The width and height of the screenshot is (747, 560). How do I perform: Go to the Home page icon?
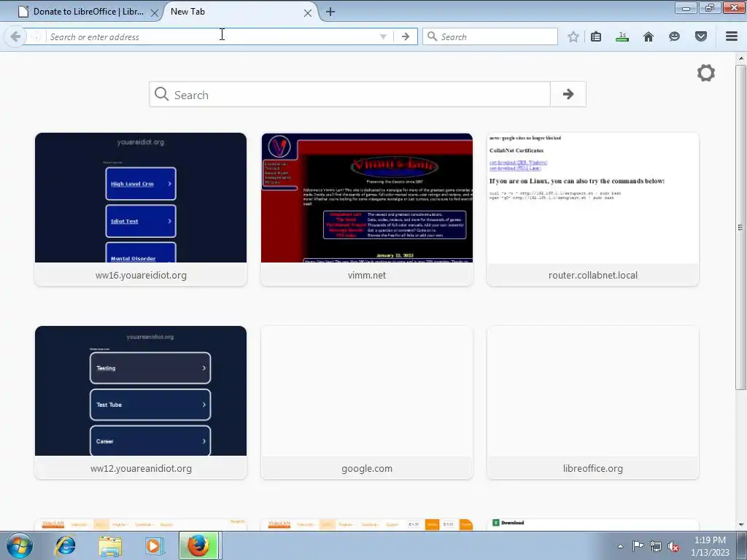click(649, 36)
